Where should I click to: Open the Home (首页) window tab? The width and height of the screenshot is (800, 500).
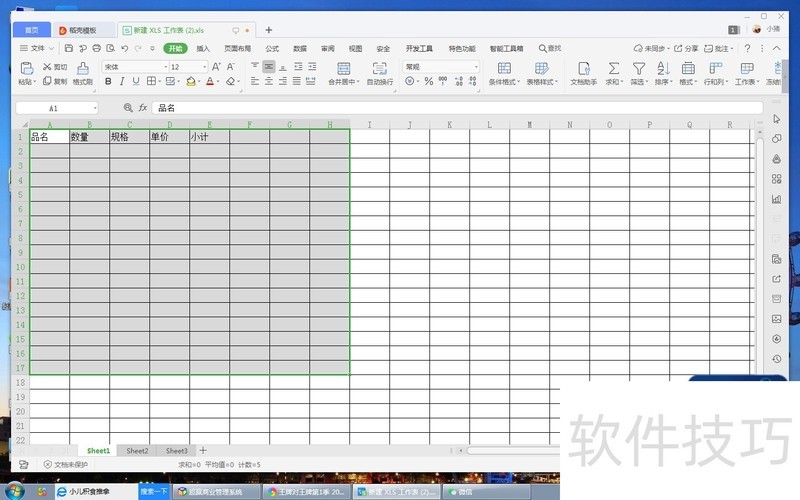coord(32,30)
